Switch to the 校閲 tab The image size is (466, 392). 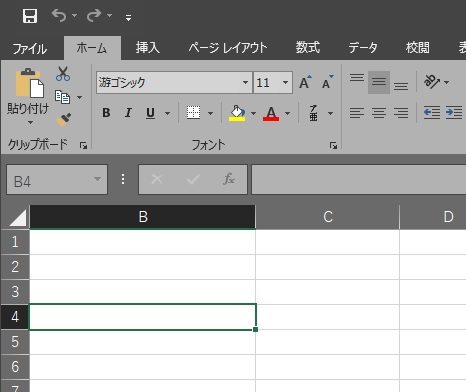418,48
